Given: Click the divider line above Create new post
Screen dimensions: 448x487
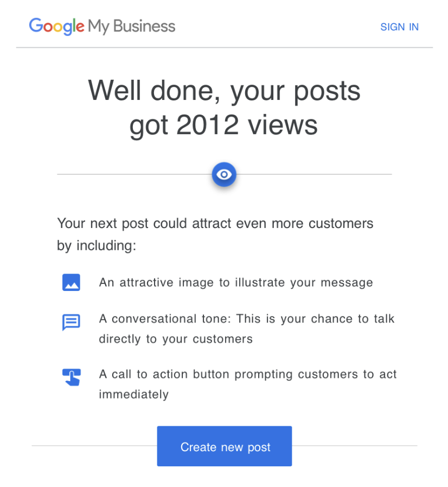Looking at the screenshot, I should tap(81, 446).
